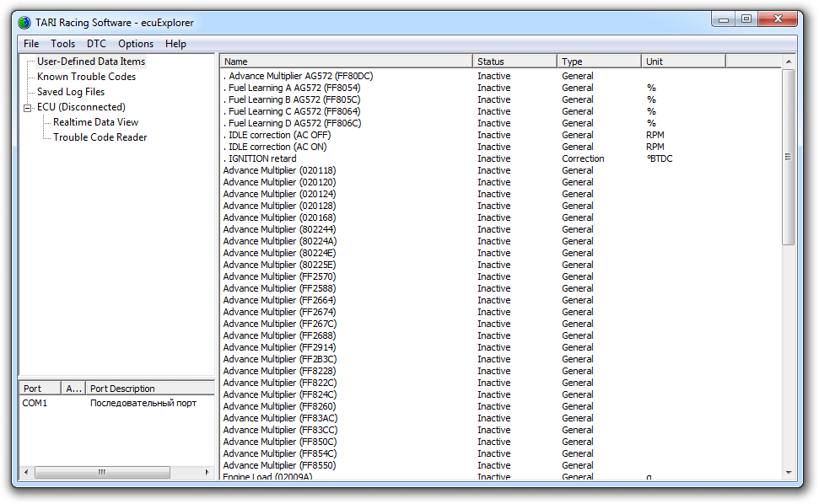Collapse the ECU (Disconnected) branch
Image resolution: width=819 pixels, height=504 pixels.
click(28, 108)
